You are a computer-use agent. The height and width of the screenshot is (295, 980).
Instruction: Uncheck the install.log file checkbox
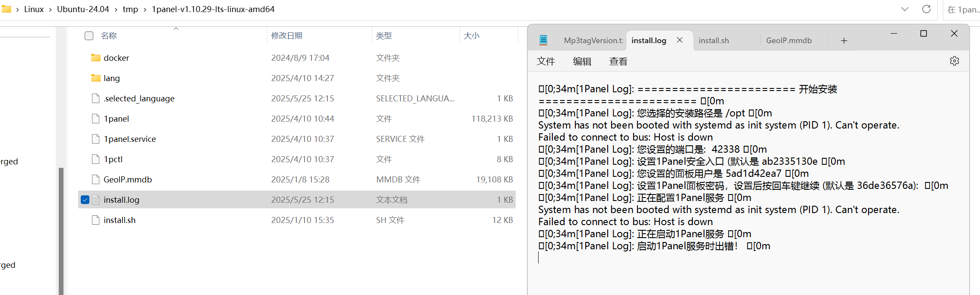tap(85, 200)
